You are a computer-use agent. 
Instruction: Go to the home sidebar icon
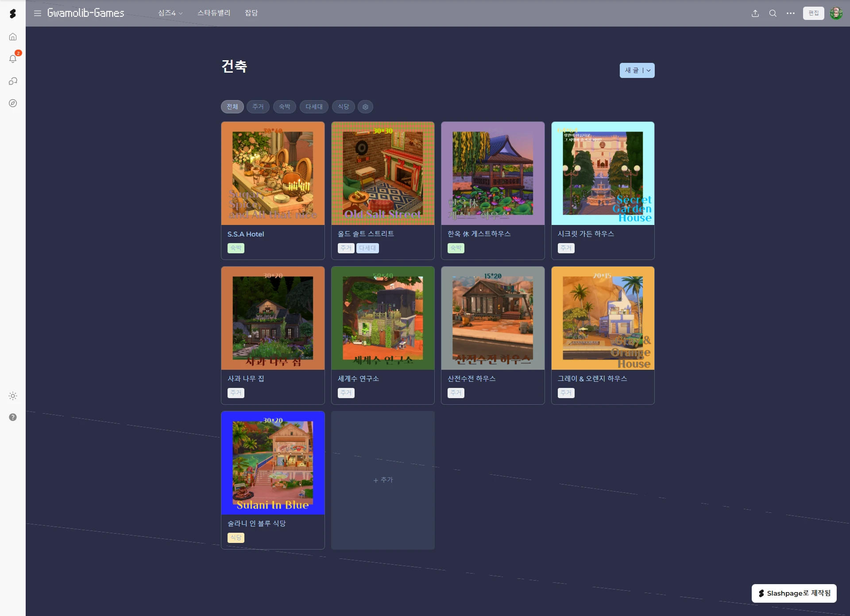point(13,37)
